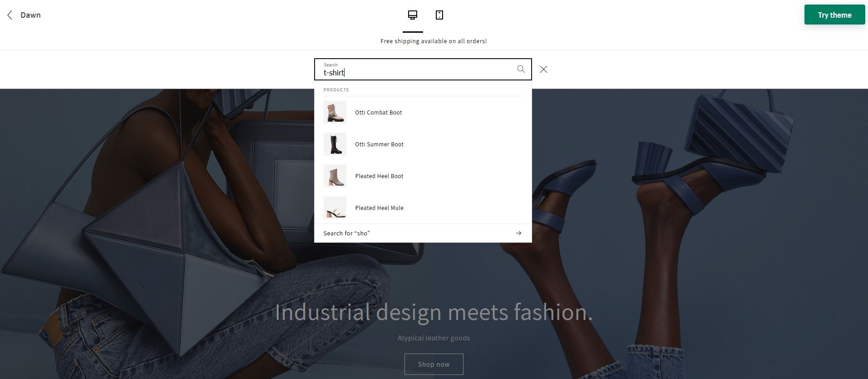Click the Dawn theme title

click(x=30, y=15)
